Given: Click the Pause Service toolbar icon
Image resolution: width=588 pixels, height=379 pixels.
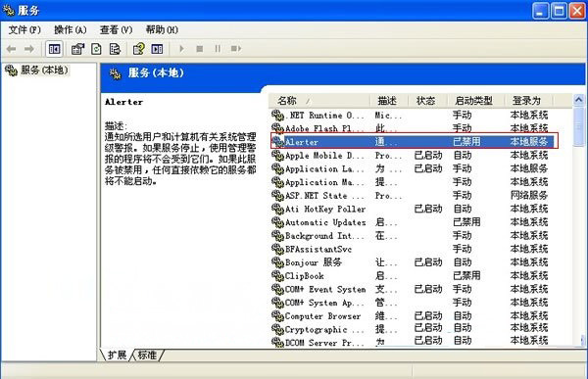Looking at the screenshot, I should click(x=218, y=49).
